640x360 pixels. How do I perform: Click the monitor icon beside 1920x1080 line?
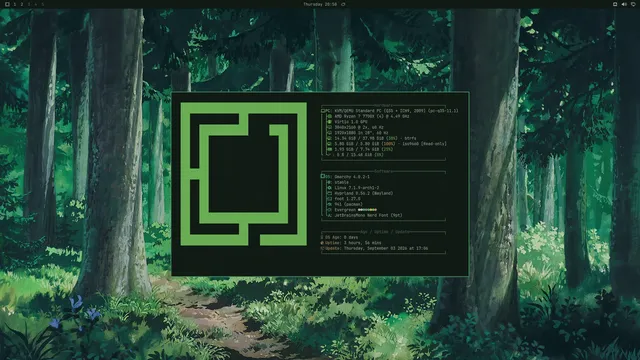(329, 133)
